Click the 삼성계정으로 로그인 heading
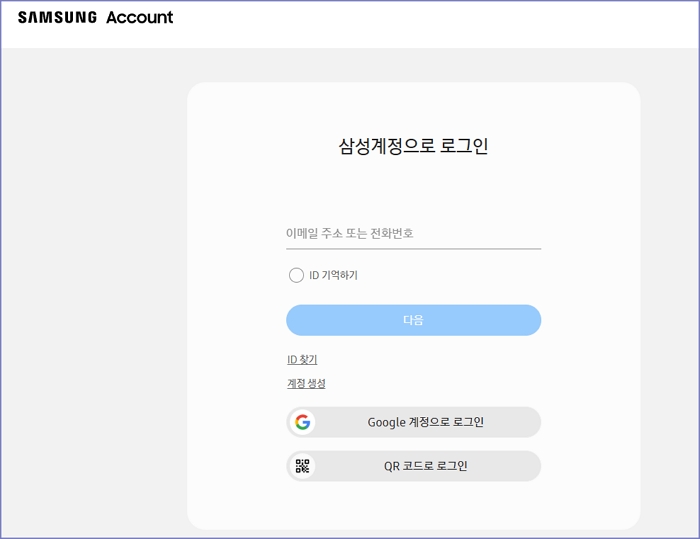Viewport: 700px width, 539px height. click(413, 146)
